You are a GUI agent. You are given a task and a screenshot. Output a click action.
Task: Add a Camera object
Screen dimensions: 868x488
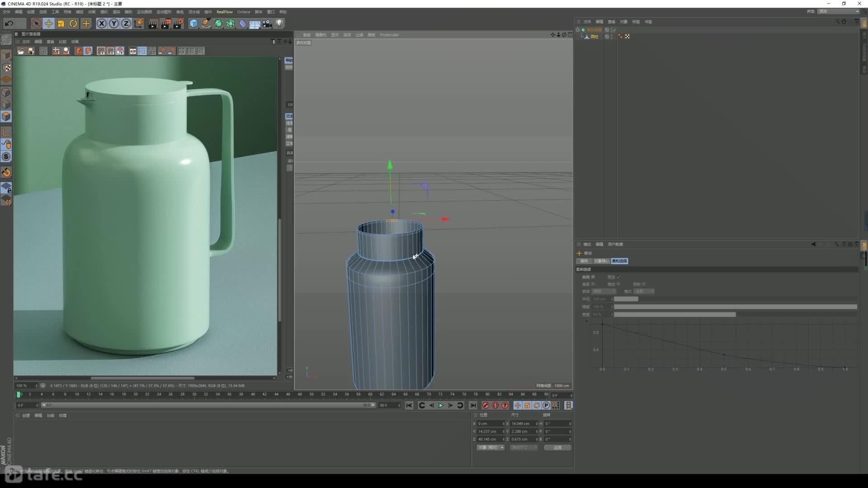click(x=267, y=23)
